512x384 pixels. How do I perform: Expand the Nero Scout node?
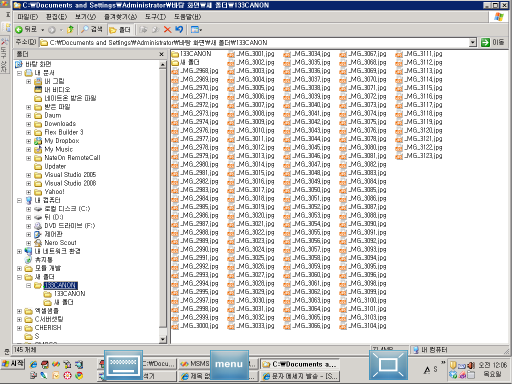[28, 243]
